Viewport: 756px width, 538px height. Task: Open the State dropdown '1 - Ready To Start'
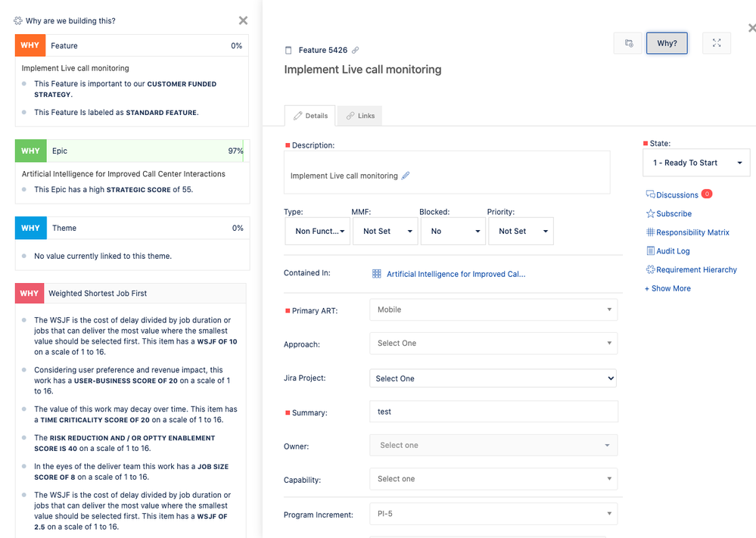[x=696, y=163]
